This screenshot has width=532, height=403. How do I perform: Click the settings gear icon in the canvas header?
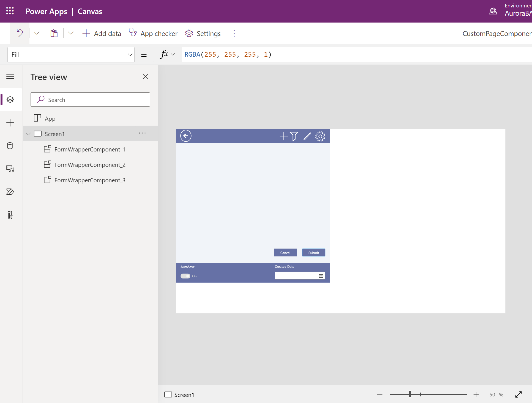320,136
